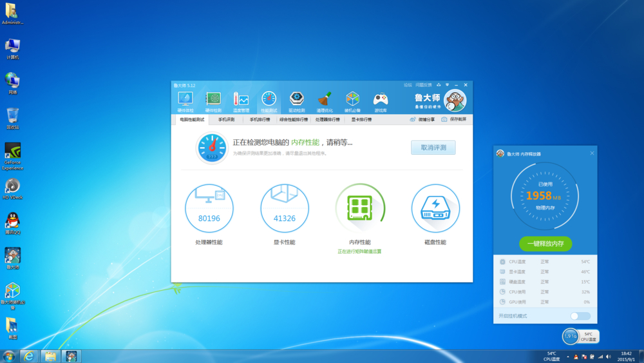
Task: Click the 磁盘性能 disk drive icon
Action: pyautogui.click(x=435, y=208)
